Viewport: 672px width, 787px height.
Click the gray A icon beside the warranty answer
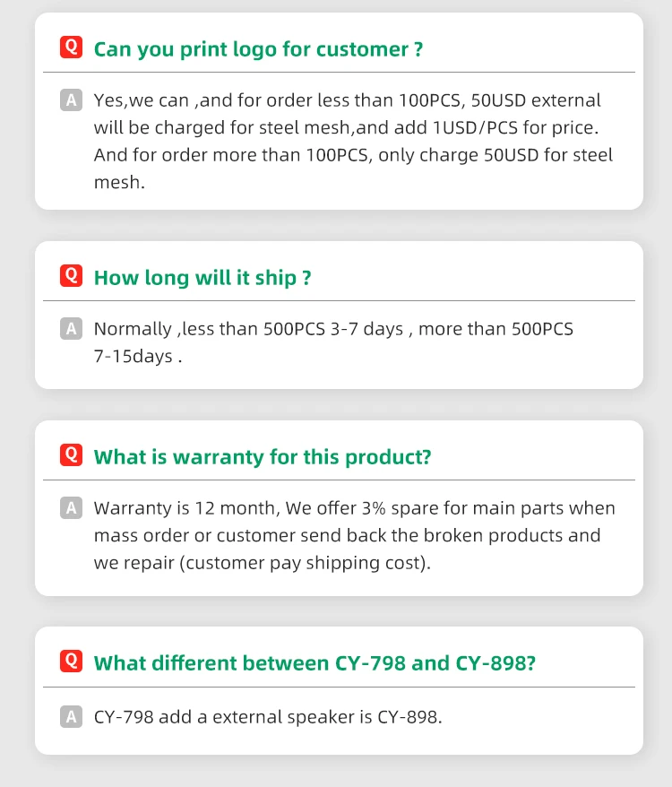coord(71,508)
